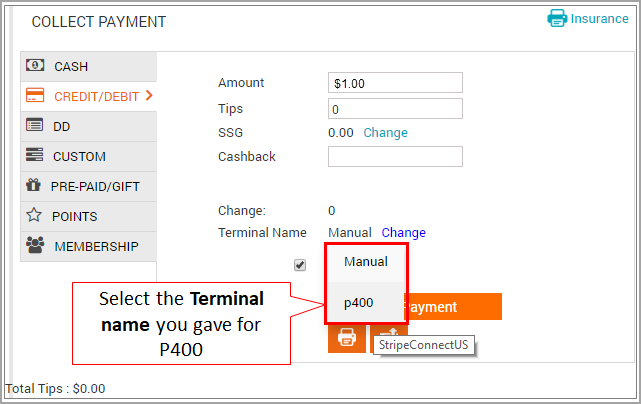Click the CUSTOM payment icon

[34, 155]
